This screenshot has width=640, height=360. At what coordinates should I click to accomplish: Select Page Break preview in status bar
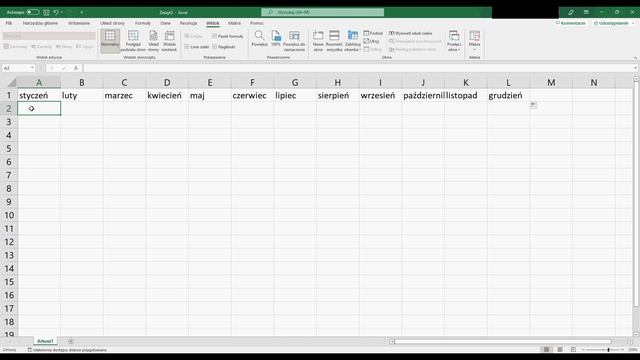coord(573,349)
